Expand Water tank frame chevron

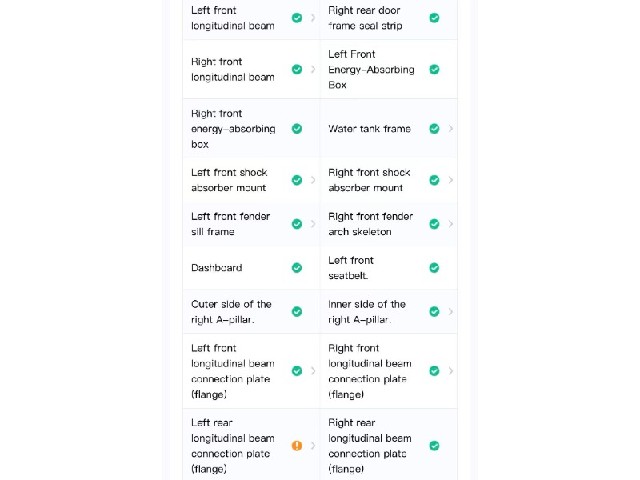coord(451,129)
